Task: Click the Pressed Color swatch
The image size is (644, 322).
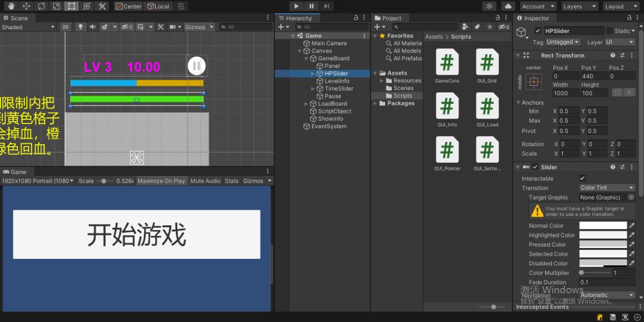Action: click(x=603, y=244)
